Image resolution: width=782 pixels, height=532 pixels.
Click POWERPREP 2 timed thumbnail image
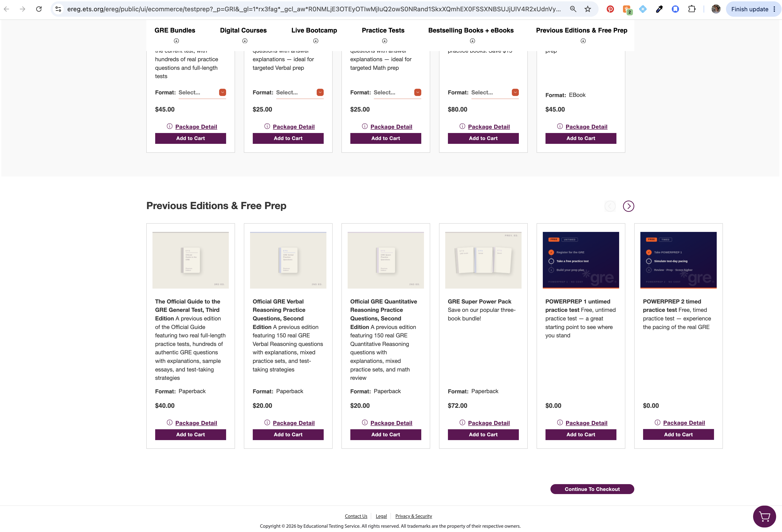click(x=678, y=260)
